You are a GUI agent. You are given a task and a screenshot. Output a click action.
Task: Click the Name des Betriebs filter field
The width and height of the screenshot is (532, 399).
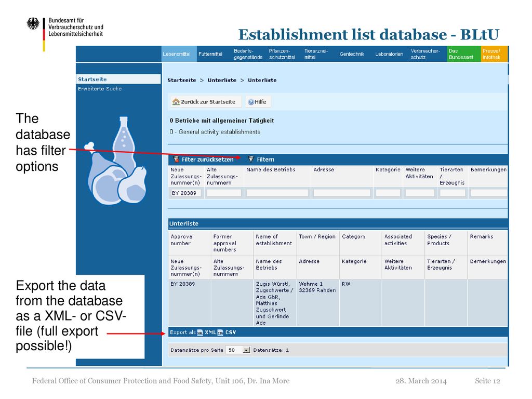coord(277,193)
